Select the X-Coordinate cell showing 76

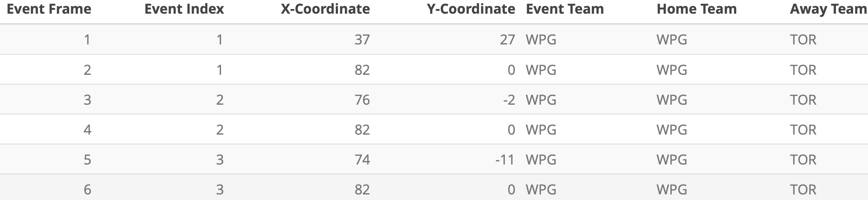(362, 100)
